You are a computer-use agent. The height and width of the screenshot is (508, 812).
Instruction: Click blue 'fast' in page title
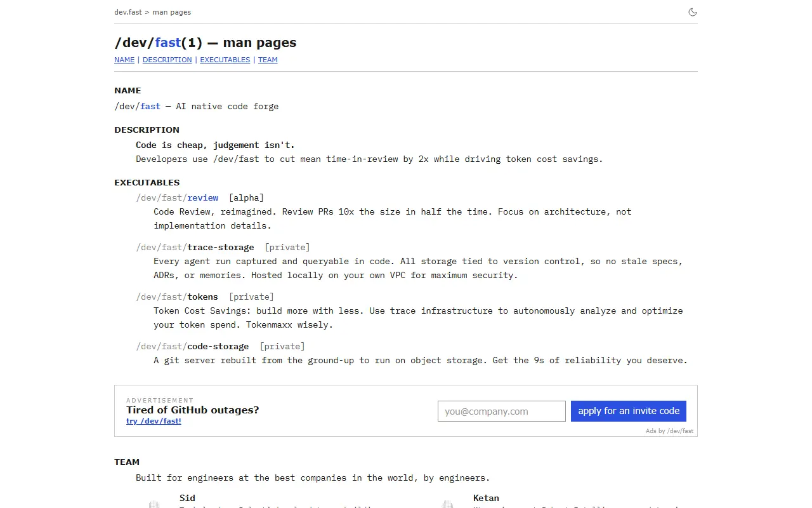pos(168,43)
